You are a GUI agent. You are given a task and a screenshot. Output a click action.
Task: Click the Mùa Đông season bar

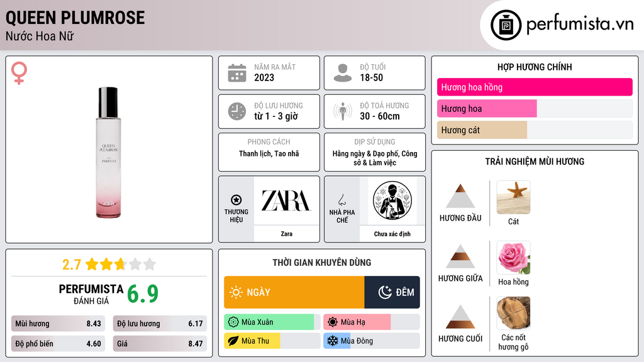click(x=371, y=341)
